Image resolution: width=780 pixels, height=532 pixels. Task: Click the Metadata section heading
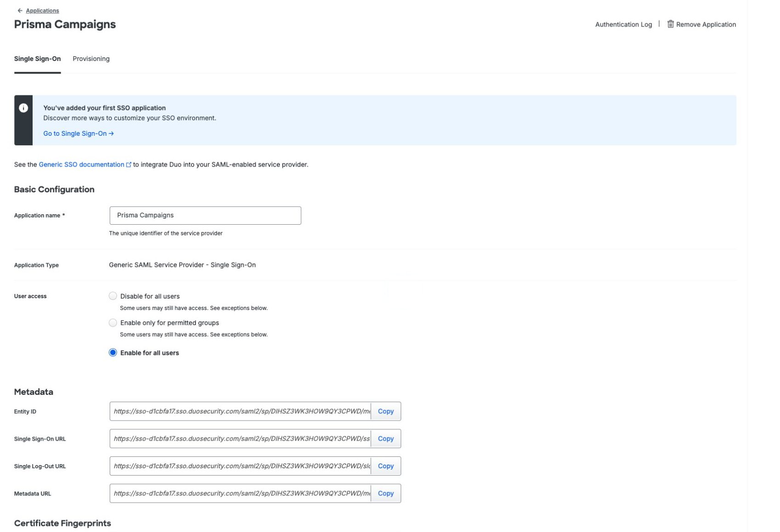pos(33,392)
